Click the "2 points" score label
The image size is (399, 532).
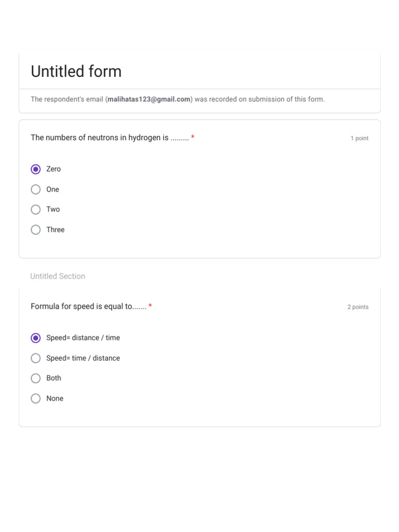click(358, 307)
